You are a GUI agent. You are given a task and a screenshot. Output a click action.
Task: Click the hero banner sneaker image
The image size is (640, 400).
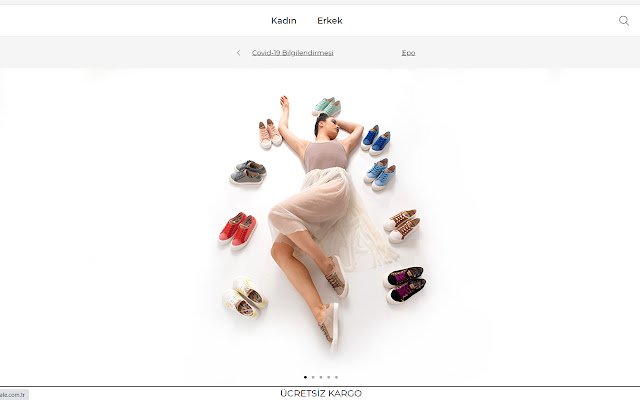(x=320, y=227)
